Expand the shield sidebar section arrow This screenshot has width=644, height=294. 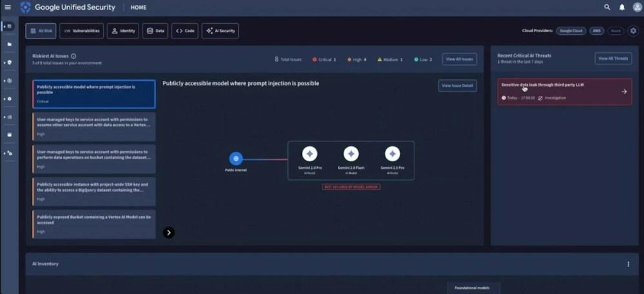click(5, 62)
